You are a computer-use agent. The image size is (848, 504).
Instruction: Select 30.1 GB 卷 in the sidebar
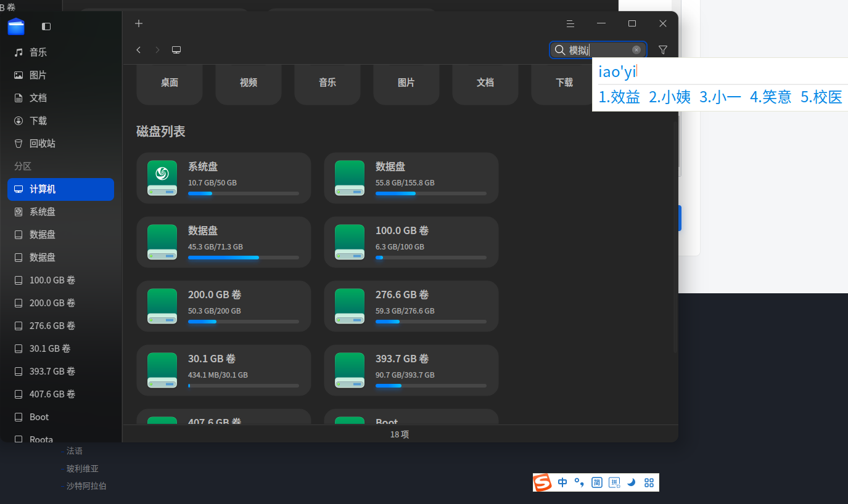coord(61,349)
